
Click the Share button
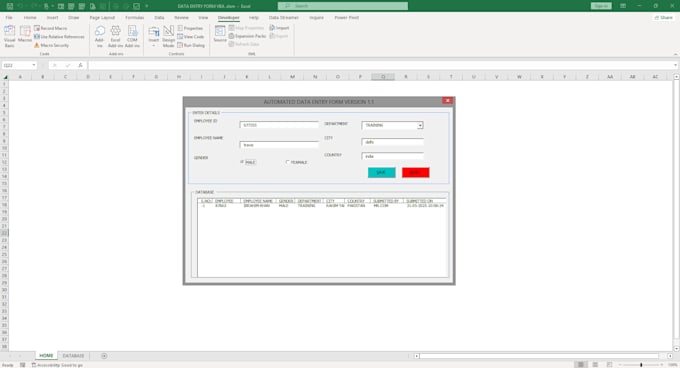[664, 18]
